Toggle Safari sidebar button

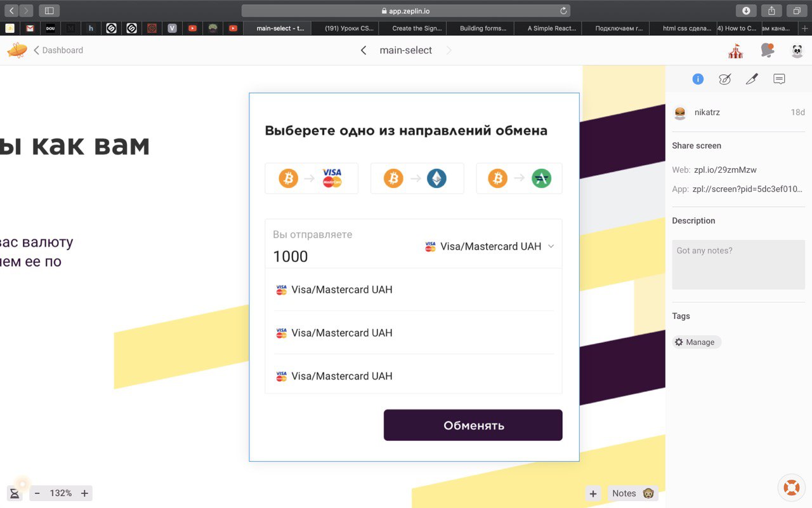(49, 11)
